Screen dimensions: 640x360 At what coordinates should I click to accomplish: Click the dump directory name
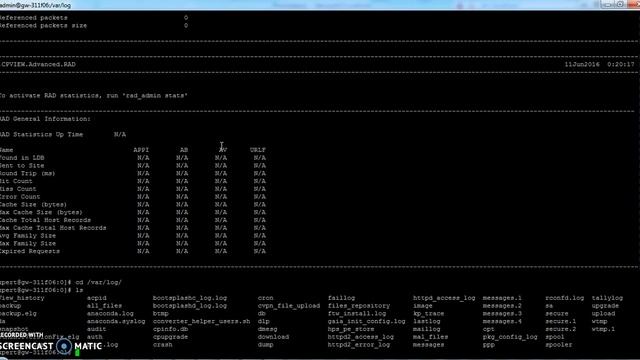pyautogui.click(x=265, y=344)
